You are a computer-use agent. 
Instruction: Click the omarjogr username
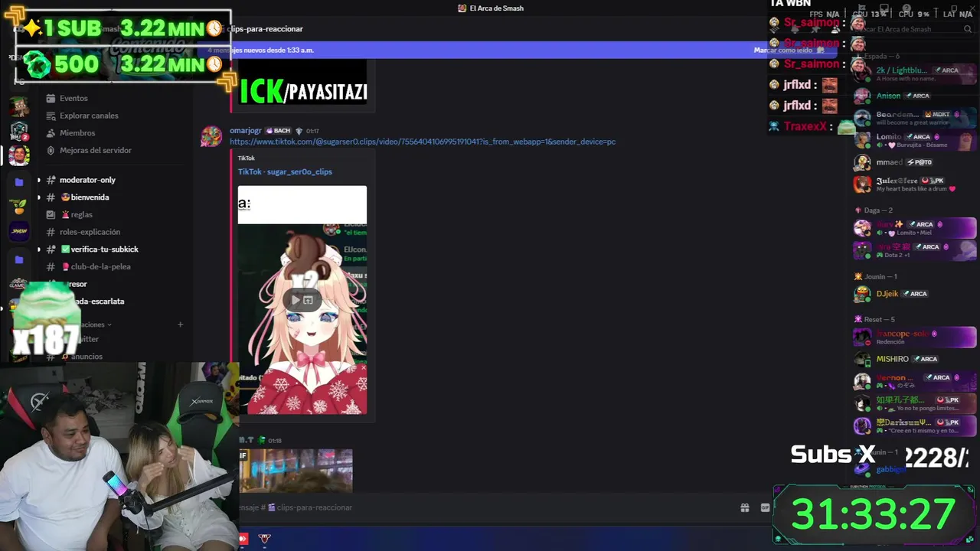(246, 131)
